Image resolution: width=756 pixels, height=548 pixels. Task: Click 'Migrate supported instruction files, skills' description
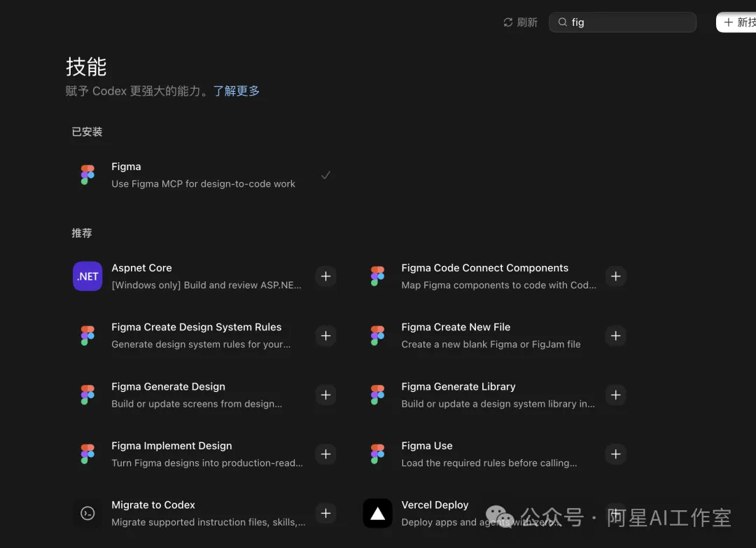click(209, 522)
